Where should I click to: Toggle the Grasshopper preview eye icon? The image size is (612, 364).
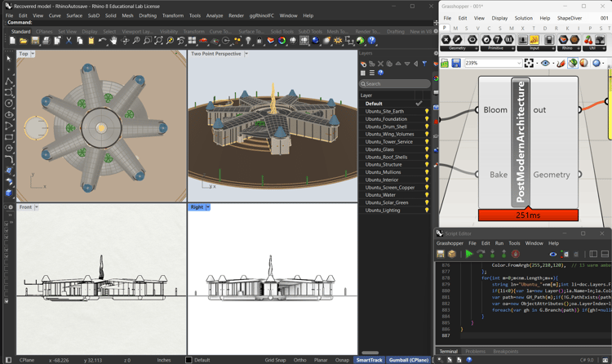point(546,63)
